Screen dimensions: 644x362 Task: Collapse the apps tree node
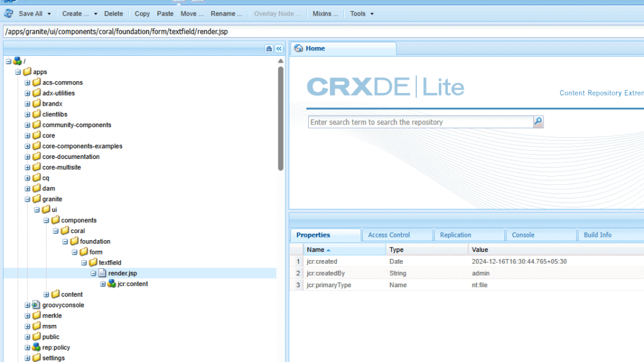18,72
